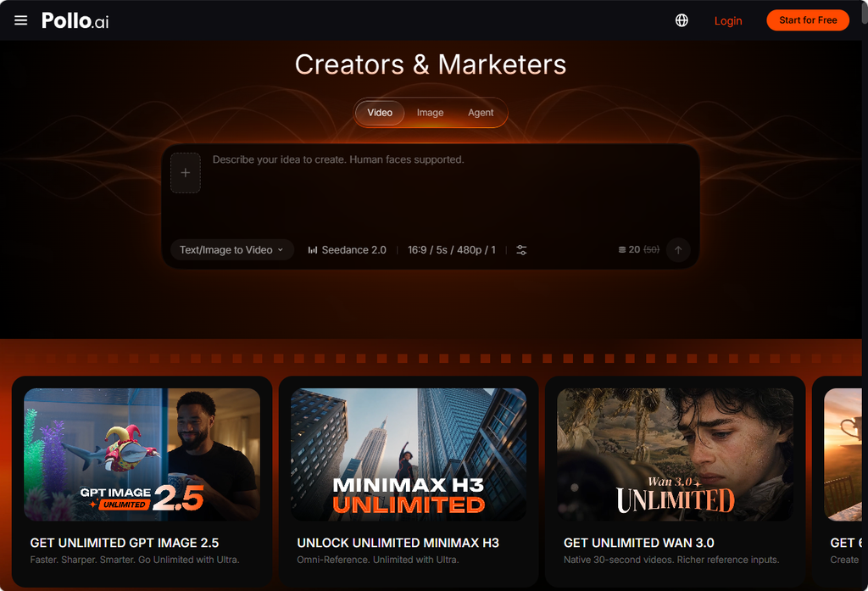The height and width of the screenshot is (591, 868).
Task: Click the 20 credits cost indicator
Action: (639, 250)
